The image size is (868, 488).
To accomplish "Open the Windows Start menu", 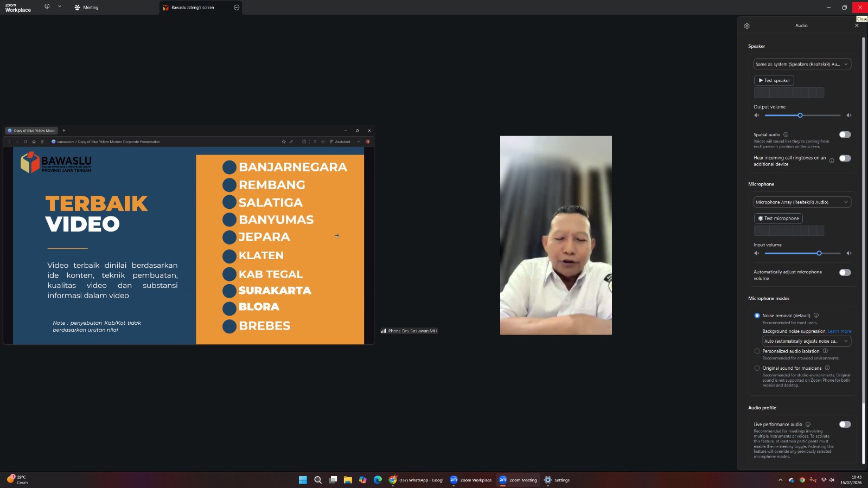I will (303, 480).
